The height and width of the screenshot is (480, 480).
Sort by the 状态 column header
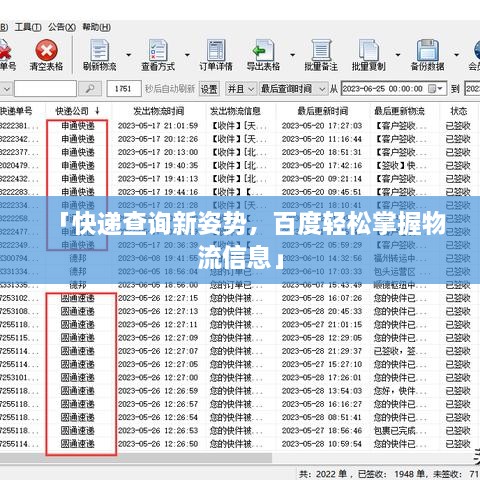point(459,111)
